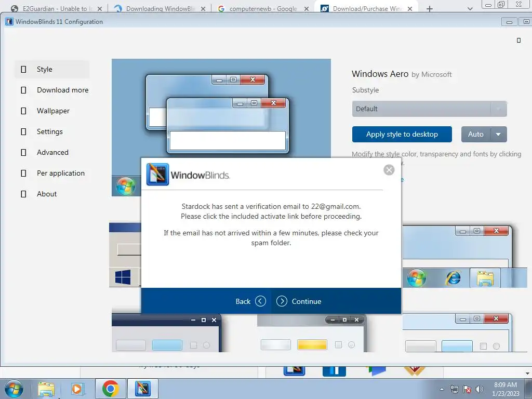This screenshot has height=399, width=532.
Task: Click Back in the verification dialog
Action: [250, 301]
